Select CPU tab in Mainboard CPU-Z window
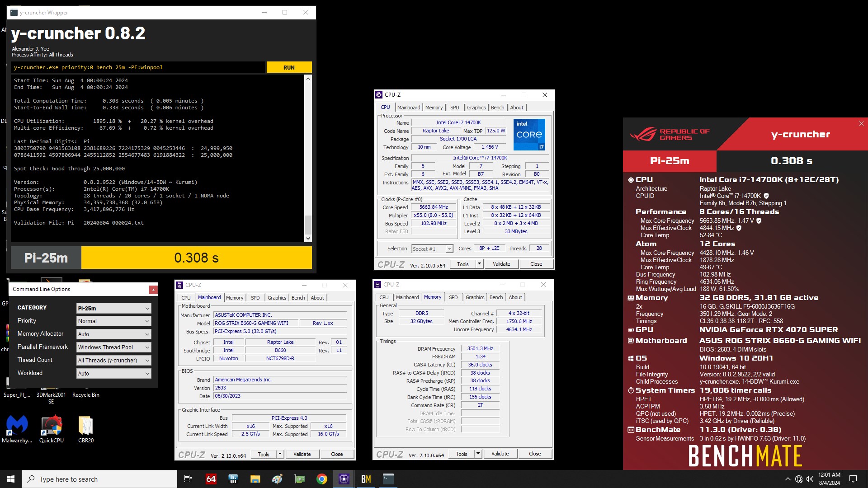868x488 pixels. point(186,298)
